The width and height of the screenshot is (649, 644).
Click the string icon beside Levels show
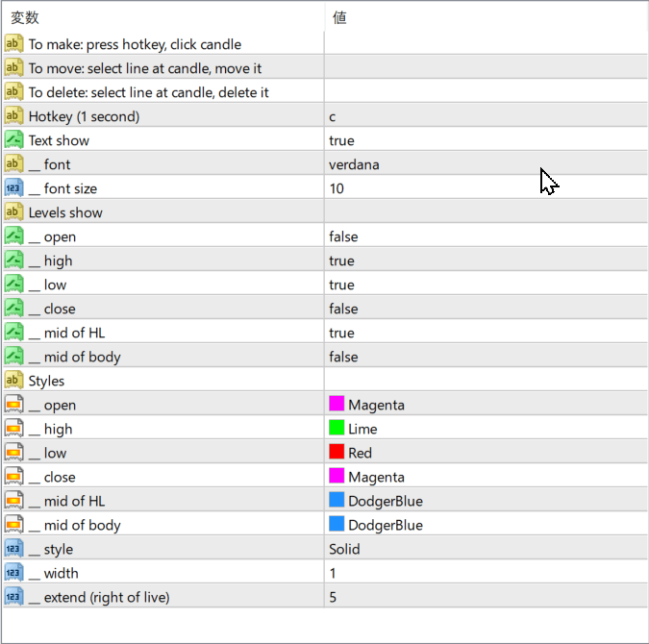click(13, 212)
